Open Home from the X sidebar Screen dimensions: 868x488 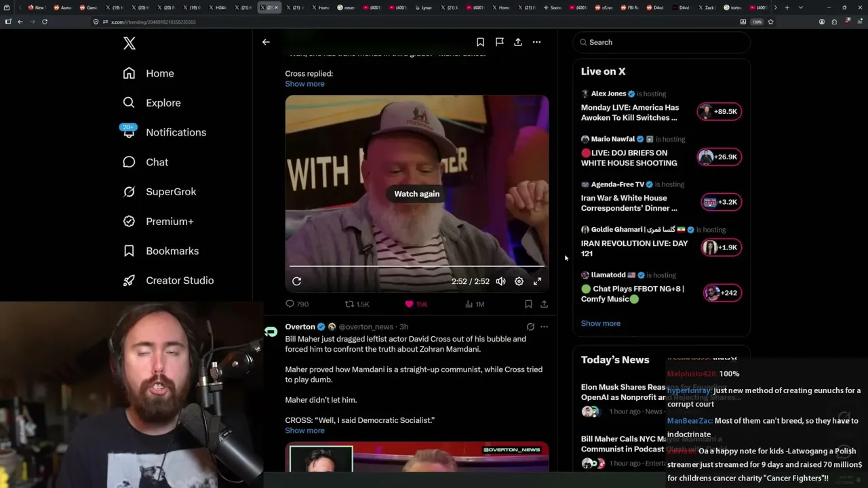pyautogui.click(x=149, y=73)
